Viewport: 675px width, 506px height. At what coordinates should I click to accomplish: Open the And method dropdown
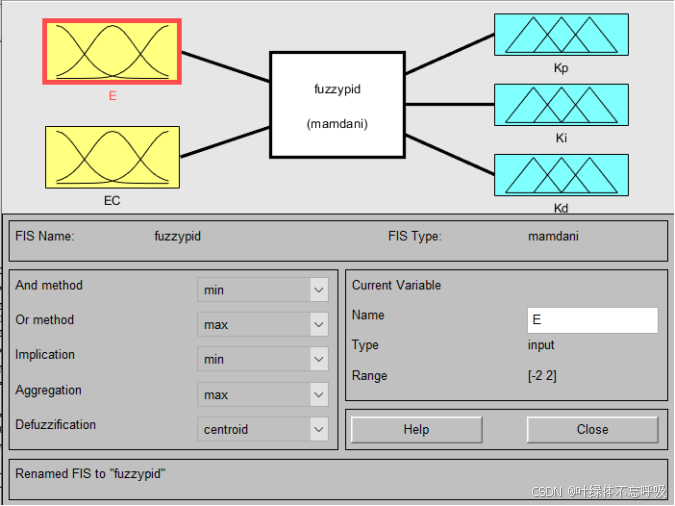263,290
